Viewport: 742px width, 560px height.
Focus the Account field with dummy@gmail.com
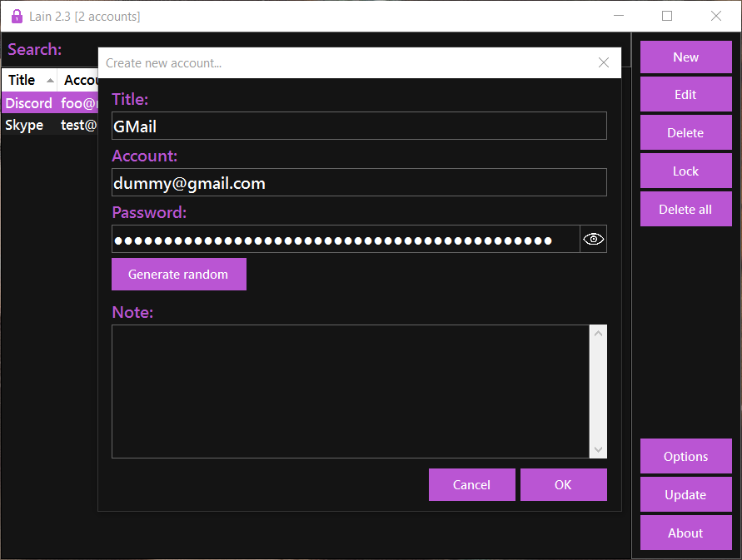(359, 182)
